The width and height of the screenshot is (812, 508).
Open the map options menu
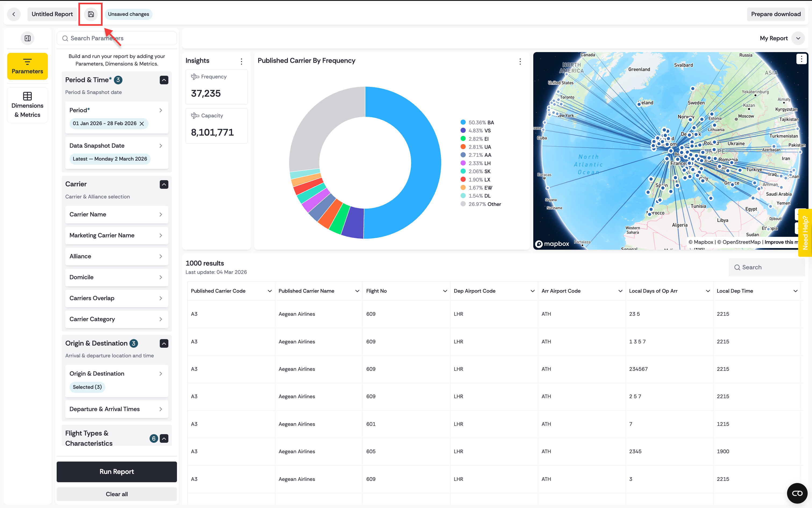pyautogui.click(x=802, y=59)
